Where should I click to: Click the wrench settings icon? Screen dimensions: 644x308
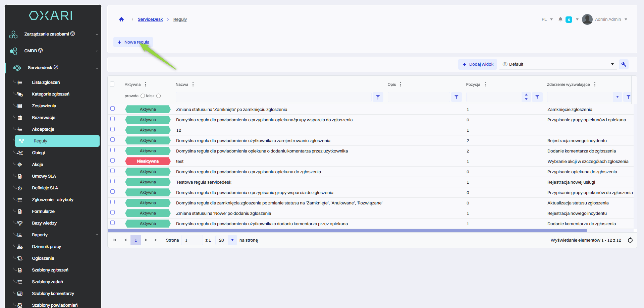pyautogui.click(x=624, y=64)
